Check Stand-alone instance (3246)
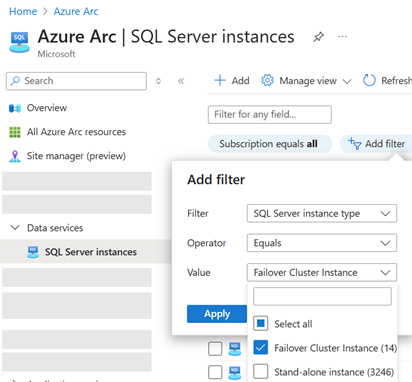The height and width of the screenshot is (382, 412). [260, 371]
